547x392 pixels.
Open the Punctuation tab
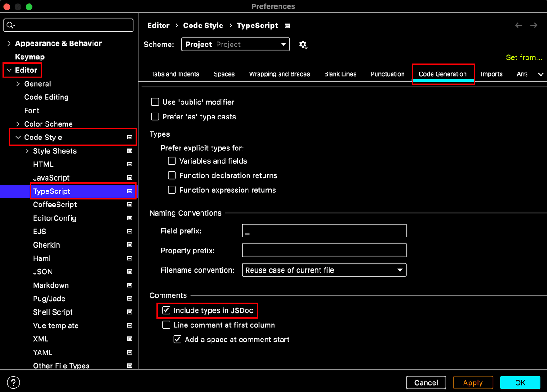pyautogui.click(x=387, y=74)
